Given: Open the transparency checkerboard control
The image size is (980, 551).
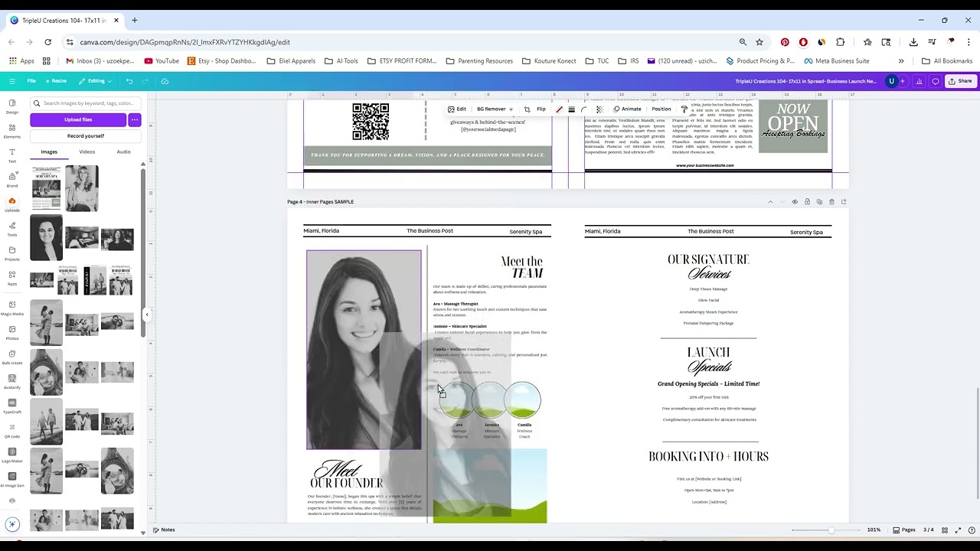Looking at the screenshot, I should [x=599, y=109].
